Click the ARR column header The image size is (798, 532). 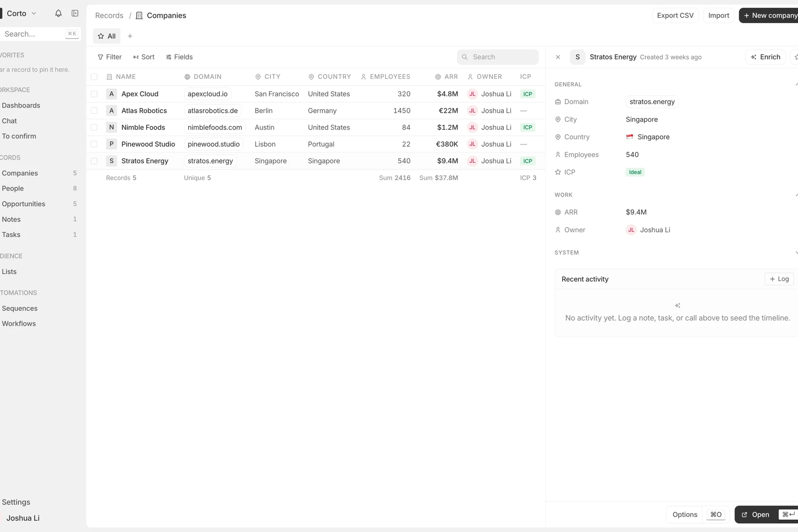(x=446, y=77)
